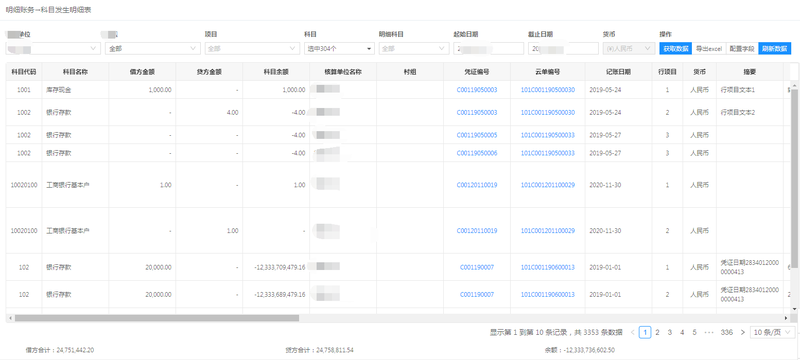
Task: Open the 全部 dropdown next to 单位
Action: (x=152, y=48)
